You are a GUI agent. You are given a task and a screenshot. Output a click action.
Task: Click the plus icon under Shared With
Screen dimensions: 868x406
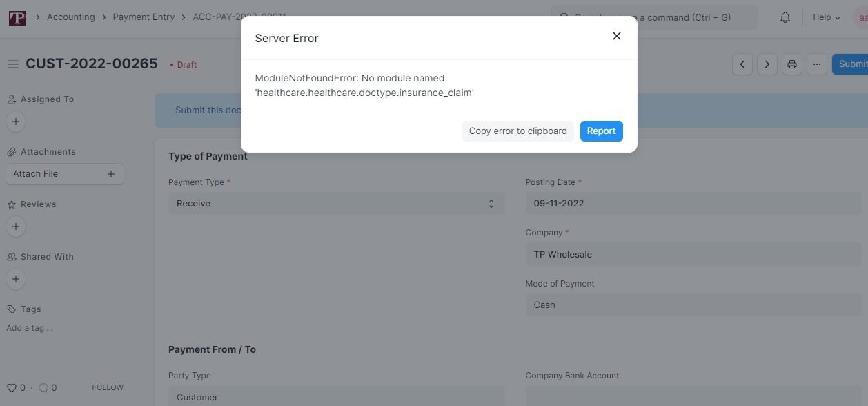15,279
